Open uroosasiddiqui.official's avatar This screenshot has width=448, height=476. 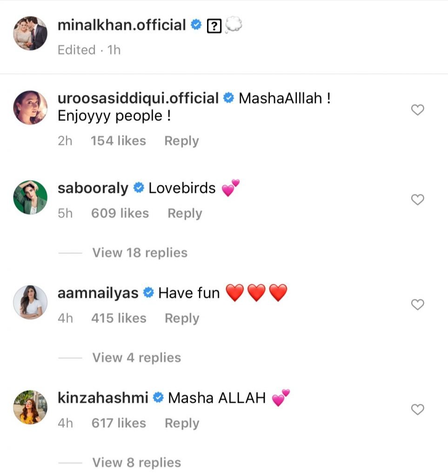point(30,108)
